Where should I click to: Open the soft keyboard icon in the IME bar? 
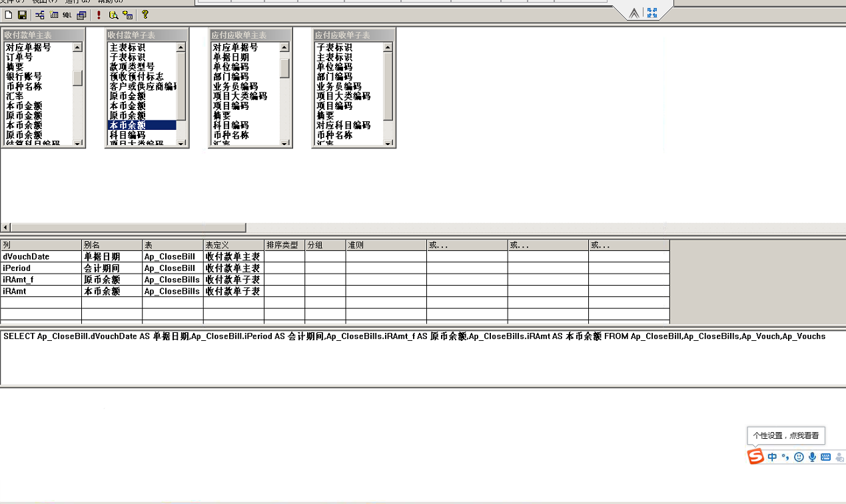(826, 457)
